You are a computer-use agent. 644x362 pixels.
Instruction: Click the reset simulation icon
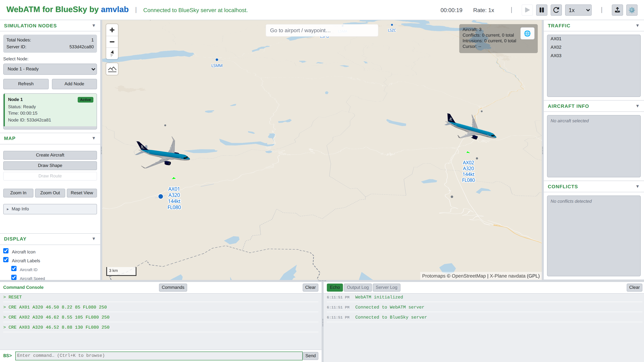pos(556,10)
